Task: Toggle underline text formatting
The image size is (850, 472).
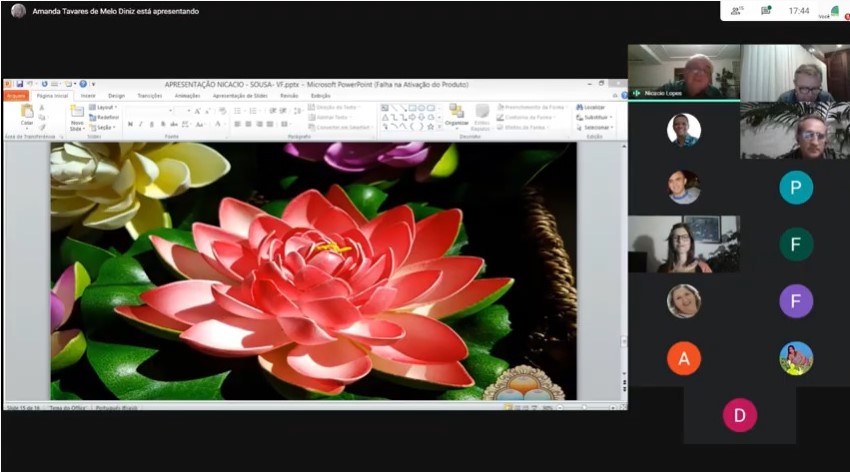Action: click(151, 124)
